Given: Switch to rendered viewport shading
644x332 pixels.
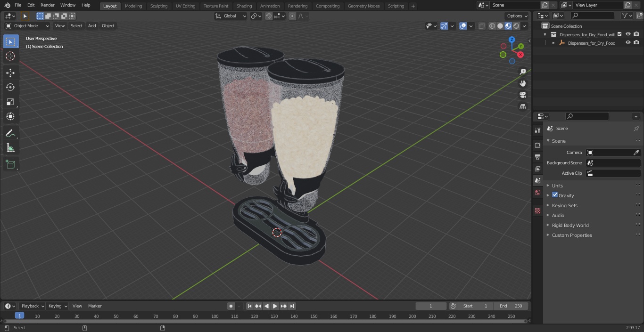Looking at the screenshot, I should 516,26.
